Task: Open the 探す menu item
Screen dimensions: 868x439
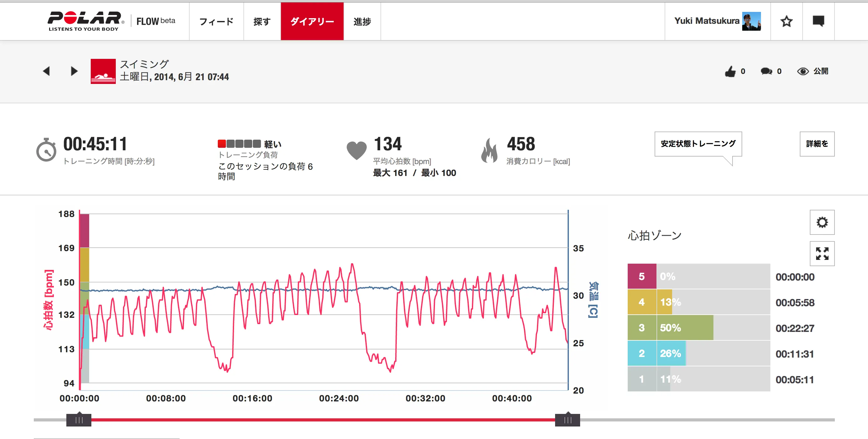Action: click(x=262, y=22)
